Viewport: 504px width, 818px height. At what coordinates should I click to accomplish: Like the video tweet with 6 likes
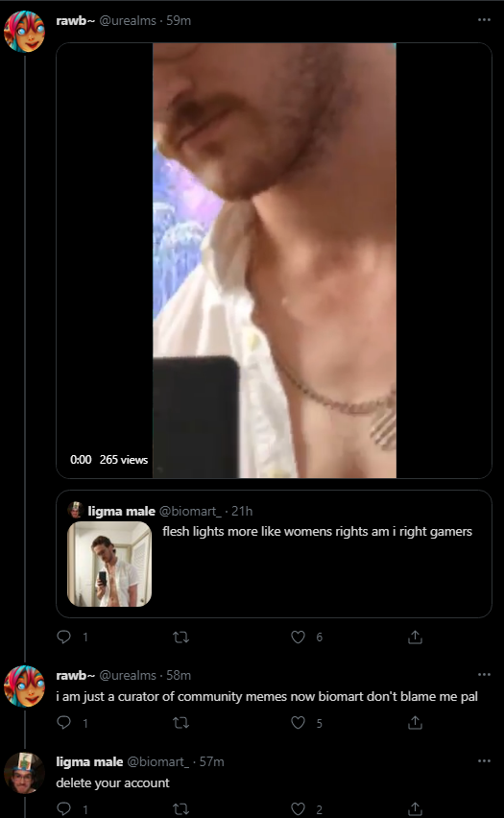[x=298, y=637]
